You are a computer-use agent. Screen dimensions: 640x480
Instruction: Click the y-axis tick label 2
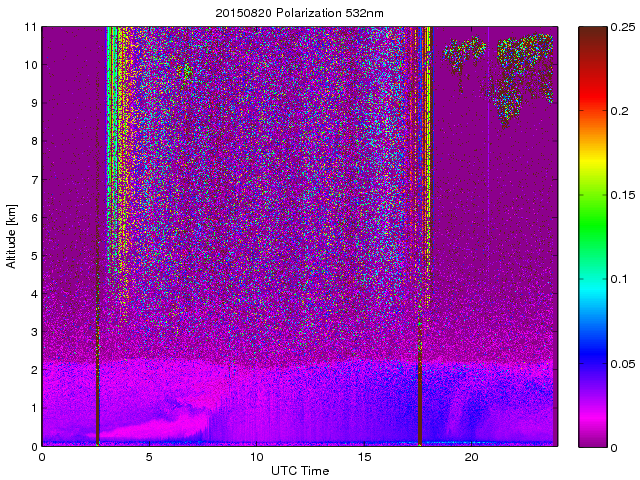(32, 370)
